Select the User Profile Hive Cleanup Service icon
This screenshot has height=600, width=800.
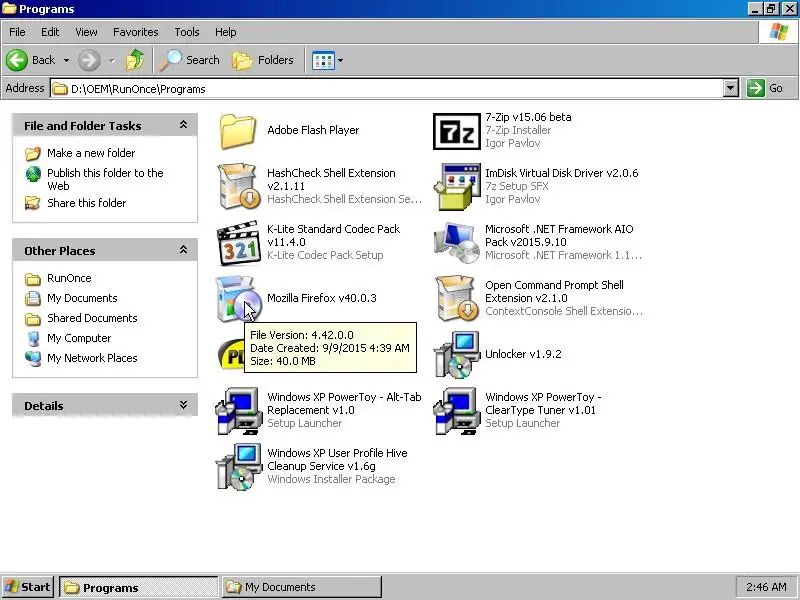click(x=238, y=467)
